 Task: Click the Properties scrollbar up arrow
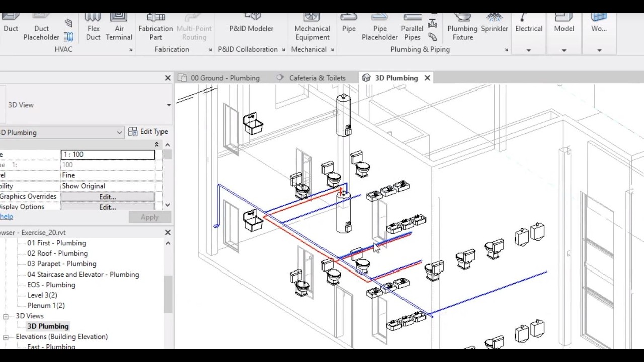click(x=168, y=145)
